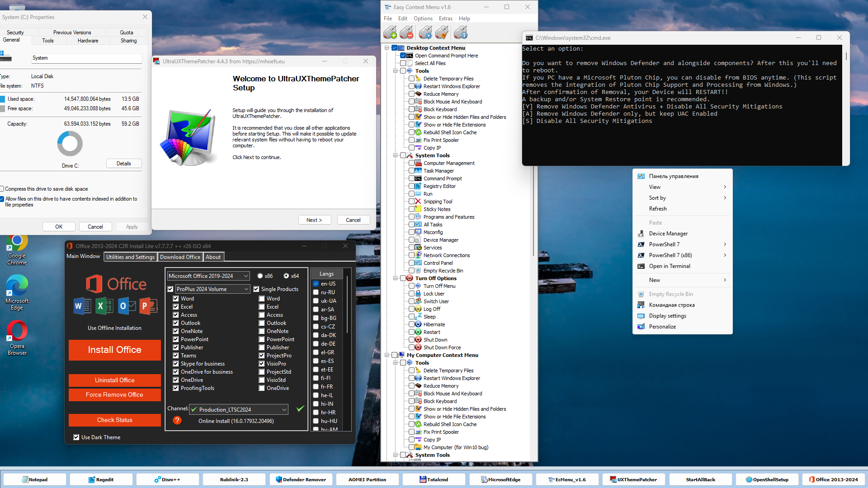Expand the PowerShell 7 (x86) submenu arrow

tap(725, 255)
